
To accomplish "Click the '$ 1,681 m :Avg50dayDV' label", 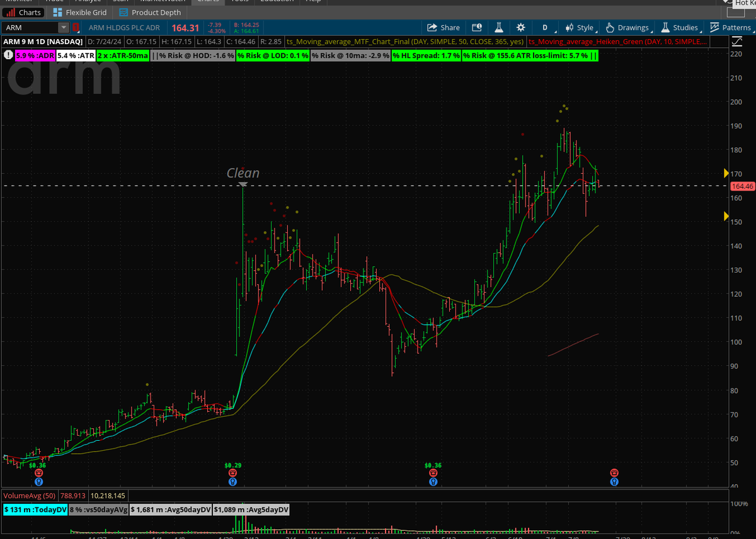I will (171, 509).
